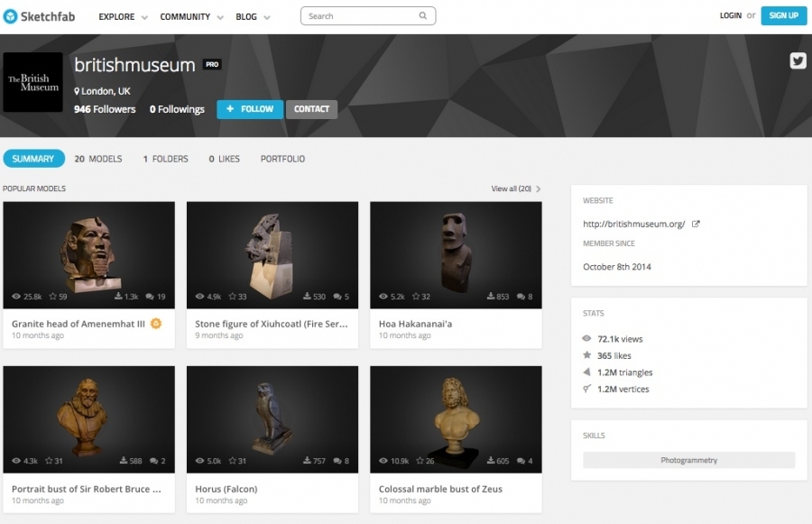
Task: Click the chevron next to View all
Action: pos(538,188)
